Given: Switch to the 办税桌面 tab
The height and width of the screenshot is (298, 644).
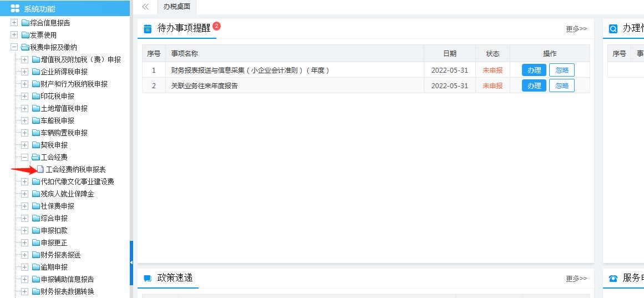Looking at the screenshot, I should point(176,7).
